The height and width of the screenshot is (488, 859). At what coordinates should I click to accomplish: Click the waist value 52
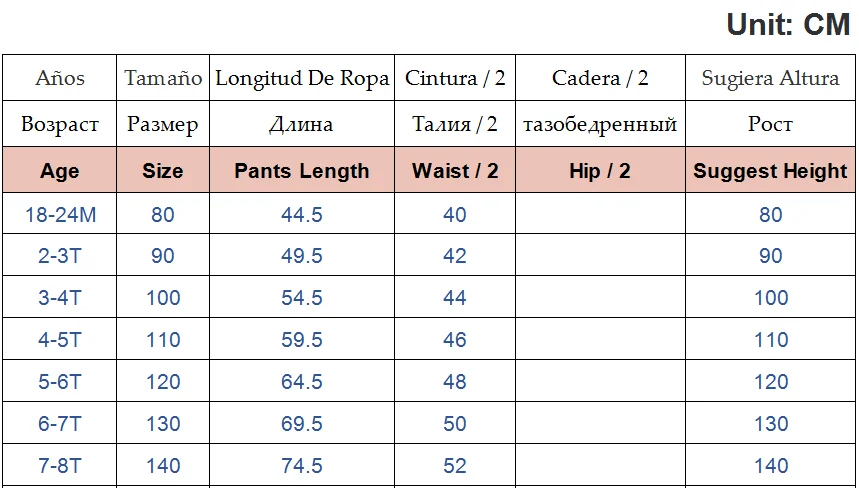pyautogui.click(x=455, y=466)
